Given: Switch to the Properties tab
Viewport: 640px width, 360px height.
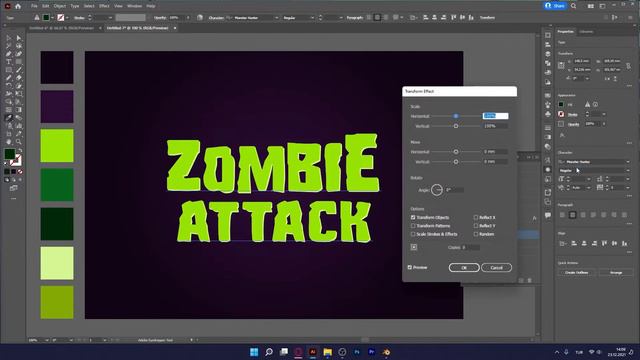Looking at the screenshot, I should (x=566, y=31).
